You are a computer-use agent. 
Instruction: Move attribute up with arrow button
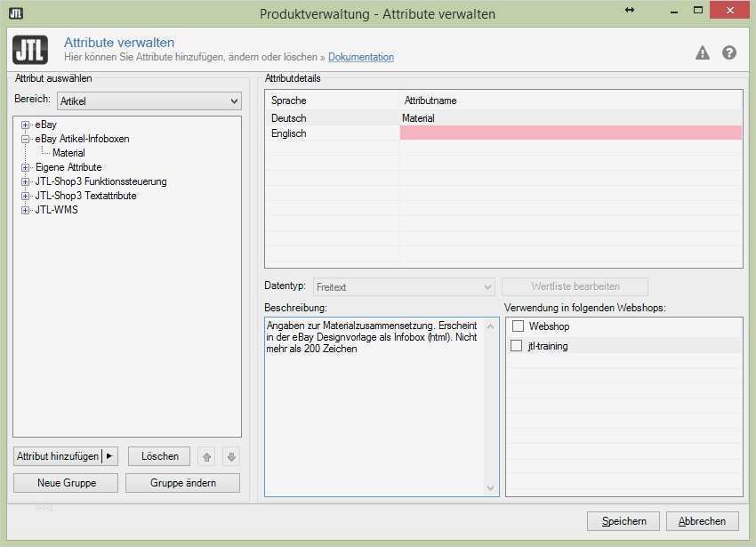207,456
